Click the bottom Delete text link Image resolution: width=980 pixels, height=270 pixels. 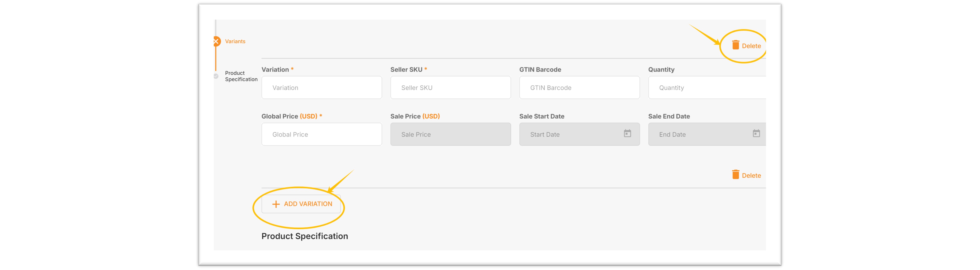751,175
